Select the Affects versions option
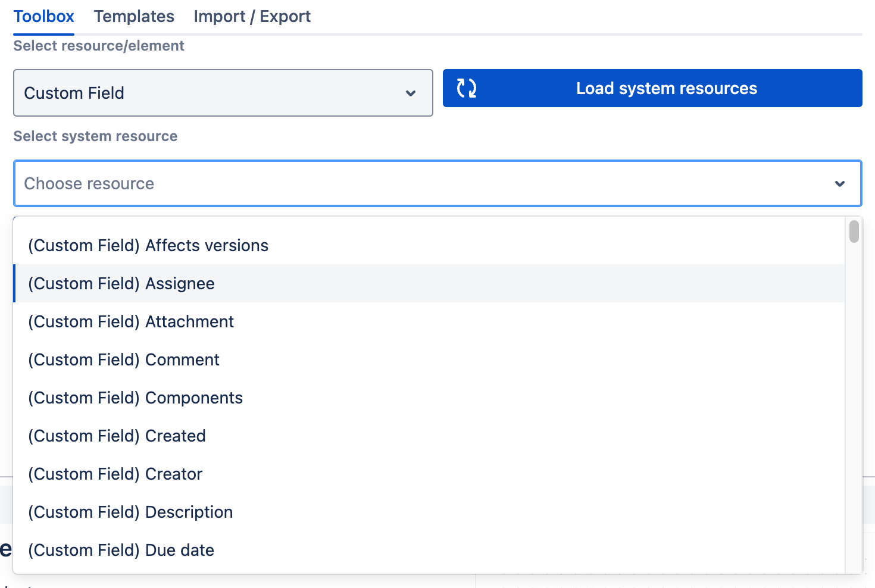Viewport: 875px width, 588px height. tap(148, 246)
